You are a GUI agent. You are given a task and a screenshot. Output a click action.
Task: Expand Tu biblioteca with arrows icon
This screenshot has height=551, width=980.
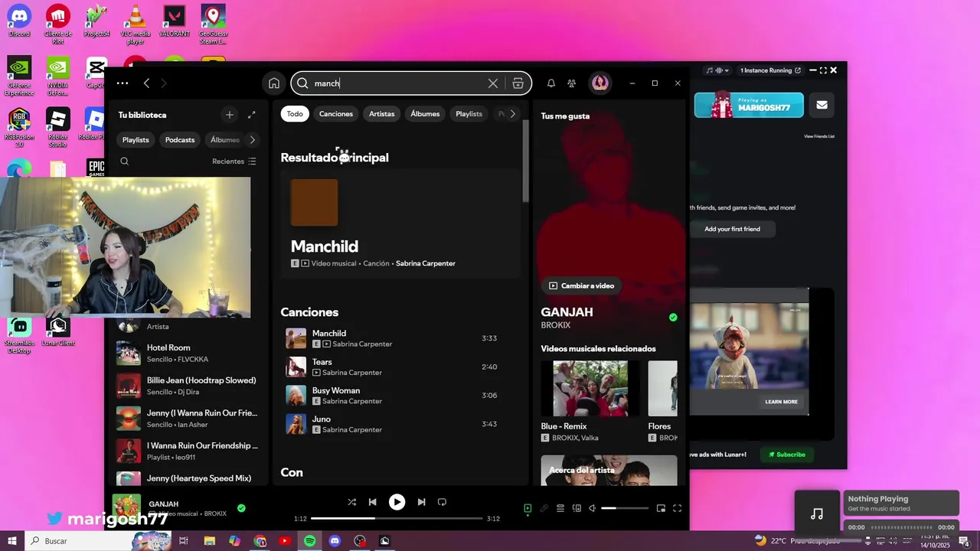pyautogui.click(x=252, y=115)
